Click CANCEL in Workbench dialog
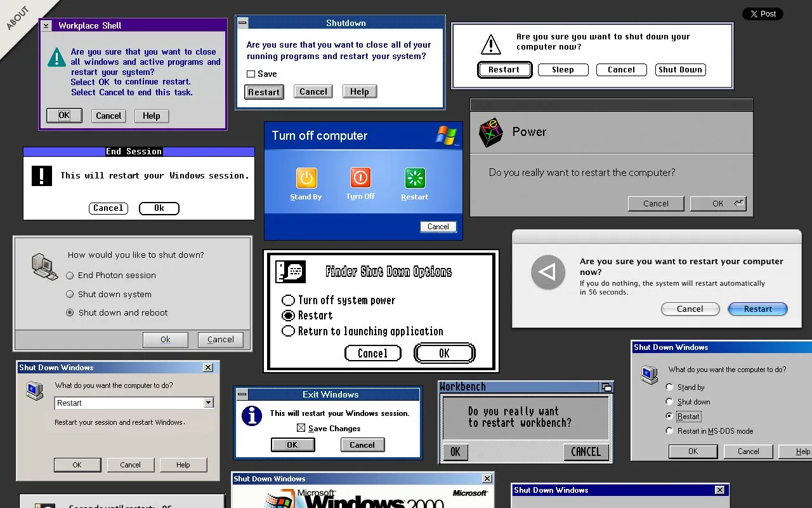Viewport: 812px width, 508px height. [x=586, y=452]
